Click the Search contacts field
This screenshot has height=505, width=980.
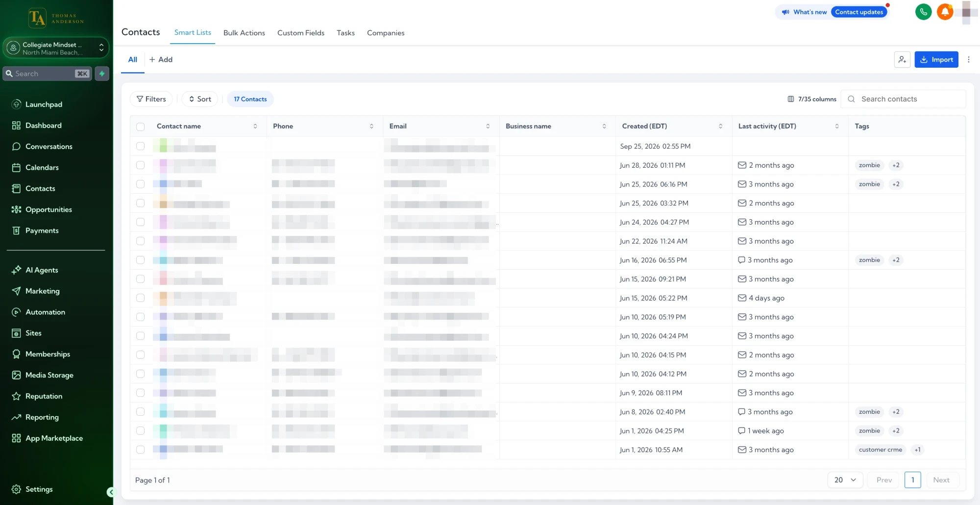point(904,99)
